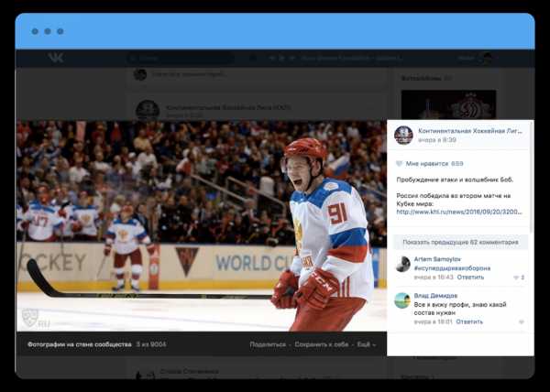This screenshot has height=392, width=550.
Task: Click the Пробуждение атаки и волшебник Боб caption text
Action: [x=455, y=180]
